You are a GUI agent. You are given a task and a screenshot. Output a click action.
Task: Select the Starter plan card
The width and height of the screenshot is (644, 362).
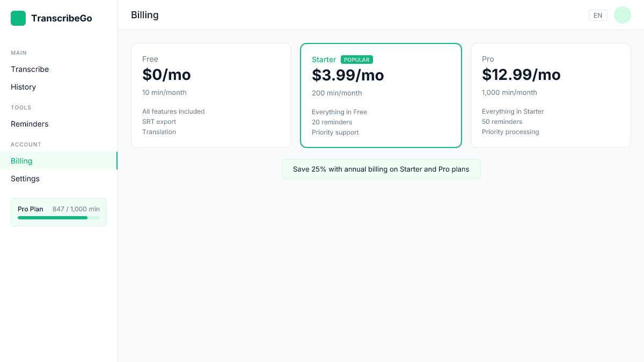(381, 95)
